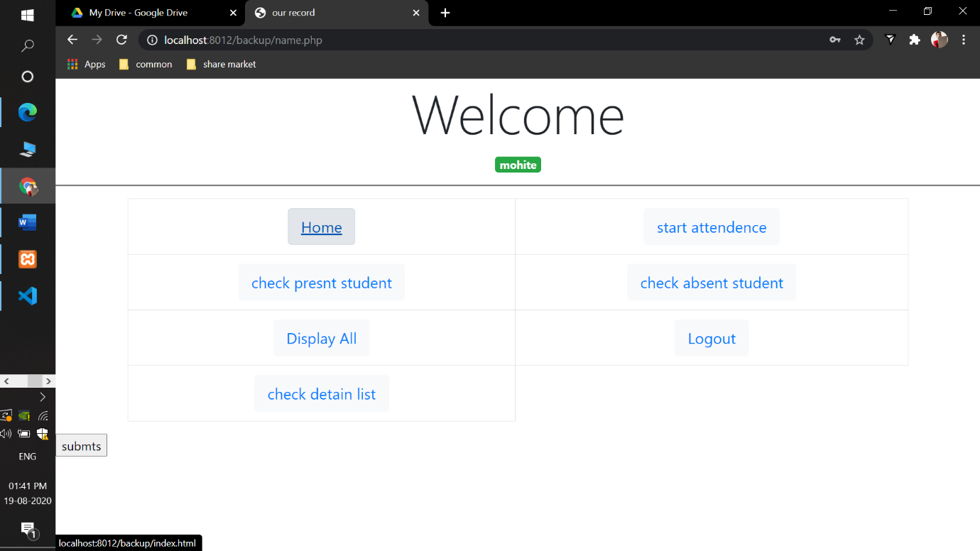The width and height of the screenshot is (980, 551).
Task: Switch to the My Drive Google Drive tab
Action: click(x=139, y=12)
